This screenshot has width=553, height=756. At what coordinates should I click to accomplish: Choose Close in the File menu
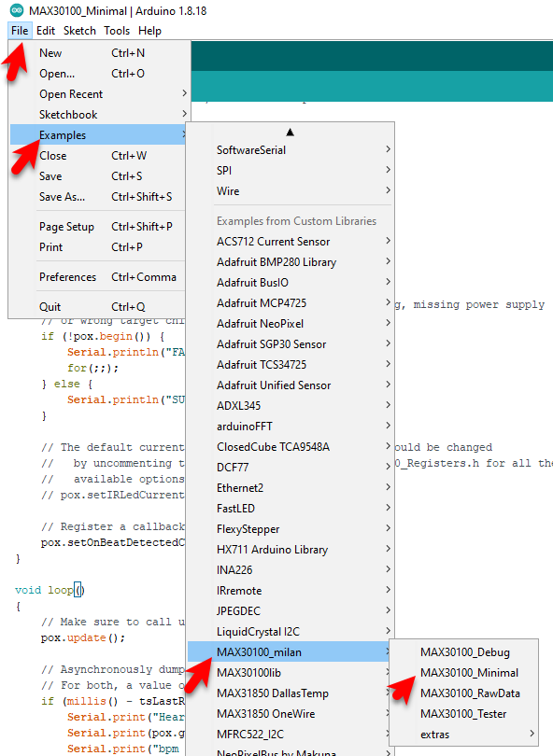point(98,156)
